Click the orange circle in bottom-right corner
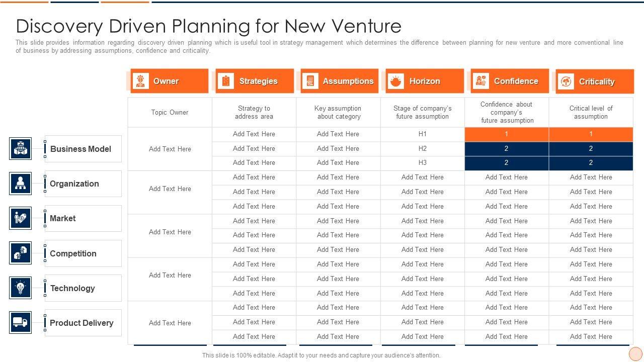 [x=635, y=354]
